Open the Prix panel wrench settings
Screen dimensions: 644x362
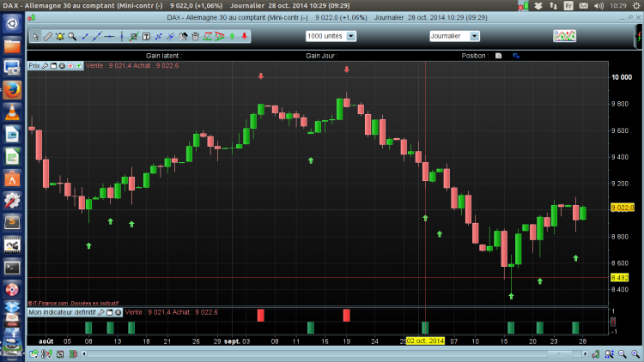tap(46, 66)
